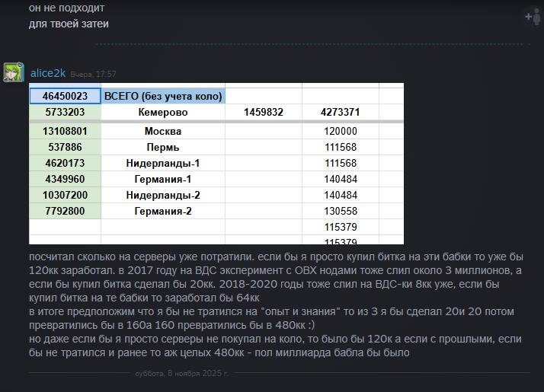Select the Германия-2 cell
The width and height of the screenshot is (544, 392).
pyautogui.click(x=163, y=211)
